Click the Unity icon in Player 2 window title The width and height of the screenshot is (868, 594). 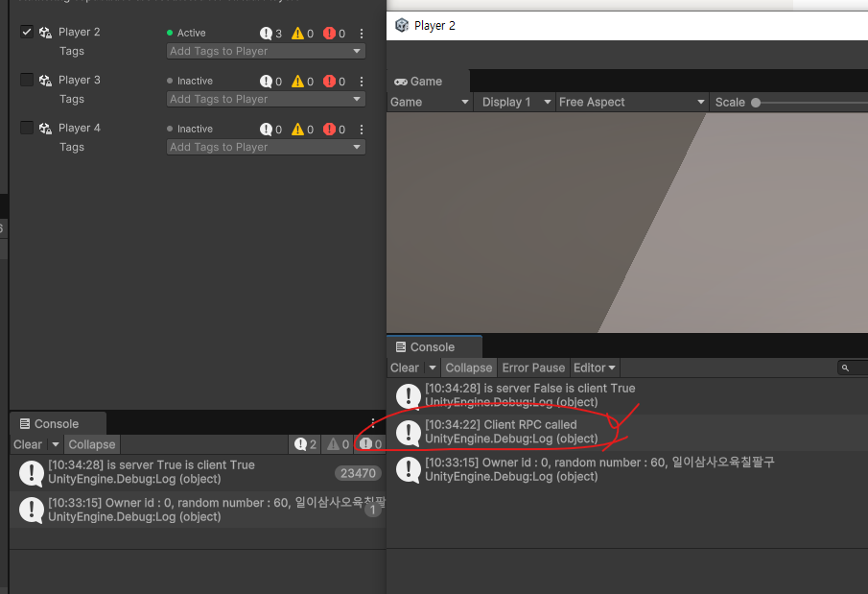click(x=402, y=26)
